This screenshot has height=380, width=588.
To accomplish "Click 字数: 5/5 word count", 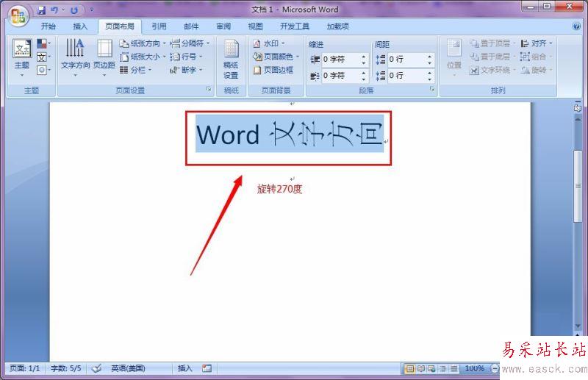I will 65,368.
